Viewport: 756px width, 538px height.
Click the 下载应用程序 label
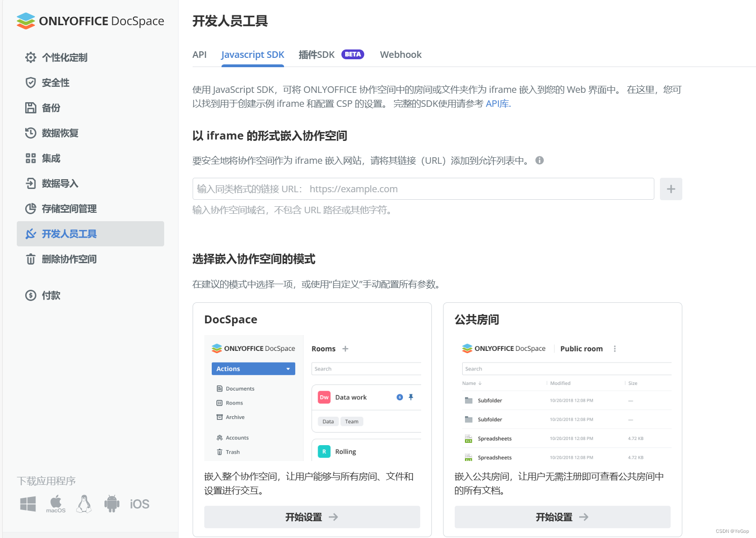(46, 481)
